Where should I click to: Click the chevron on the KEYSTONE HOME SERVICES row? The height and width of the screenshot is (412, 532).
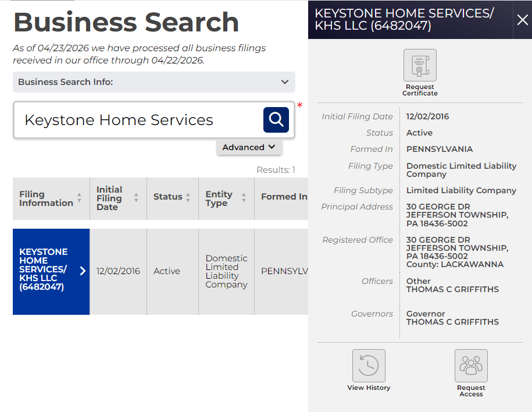click(83, 271)
